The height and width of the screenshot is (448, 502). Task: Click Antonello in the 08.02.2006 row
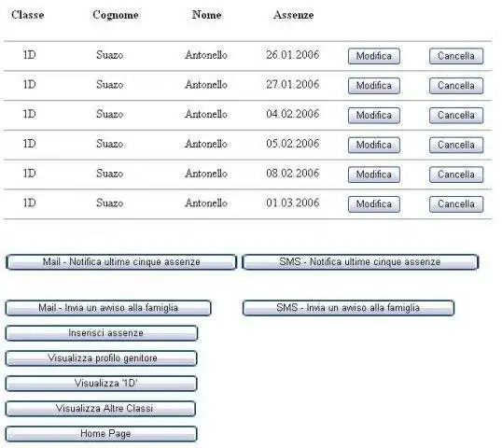[x=206, y=174]
